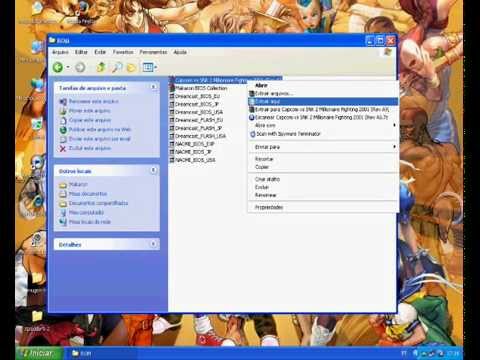Click the globe publish to Web icon
This screenshot has height=360, width=480.
click(63, 130)
